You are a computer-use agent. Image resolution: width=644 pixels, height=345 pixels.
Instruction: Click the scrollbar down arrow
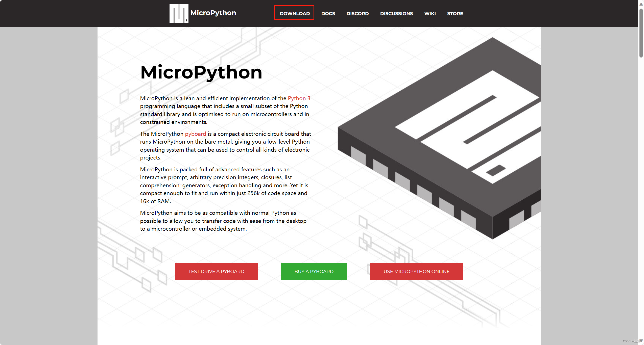click(641, 341)
